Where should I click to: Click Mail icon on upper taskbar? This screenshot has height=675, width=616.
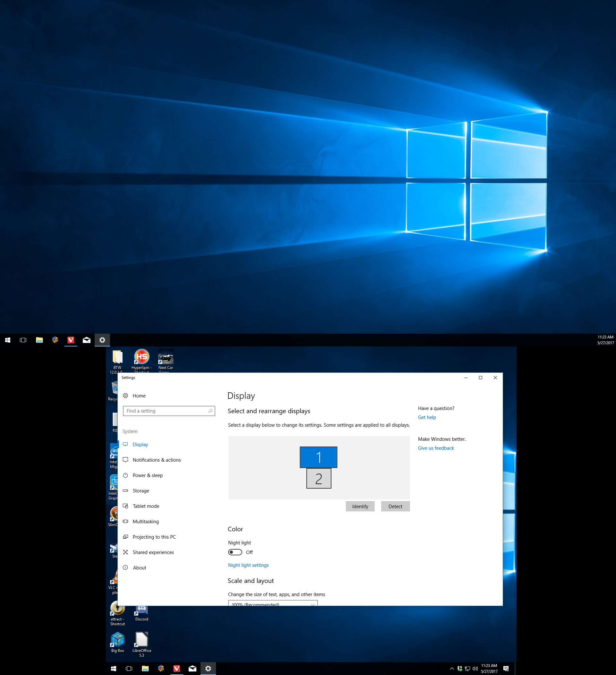point(87,340)
